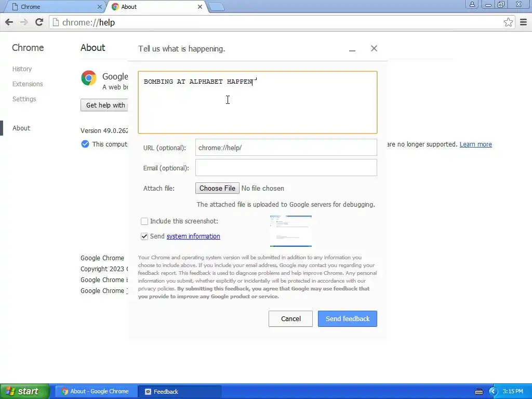This screenshot has width=532, height=399.
Task: Open History in the sidebar
Action: pyautogui.click(x=22, y=69)
